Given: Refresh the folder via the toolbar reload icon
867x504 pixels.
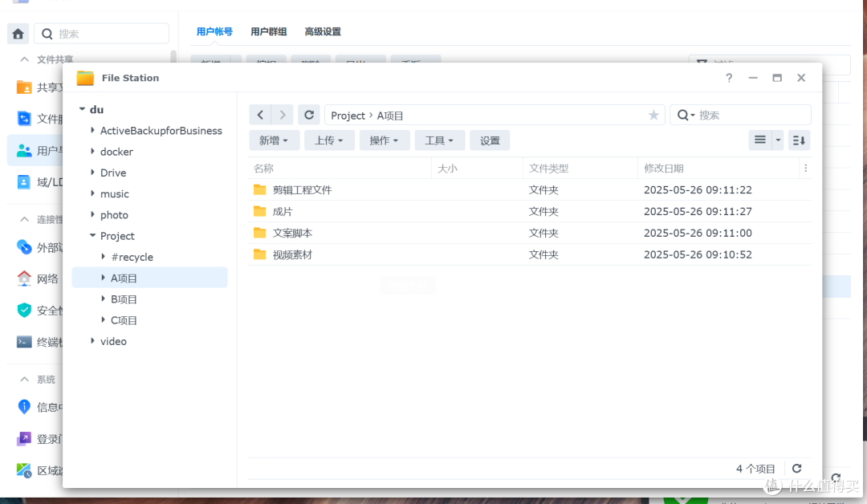Looking at the screenshot, I should (309, 115).
